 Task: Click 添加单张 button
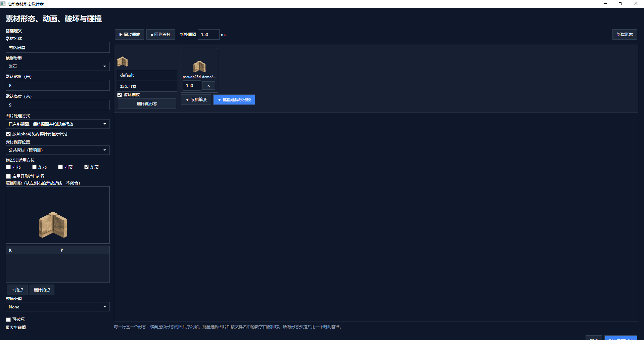[x=196, y=100]
